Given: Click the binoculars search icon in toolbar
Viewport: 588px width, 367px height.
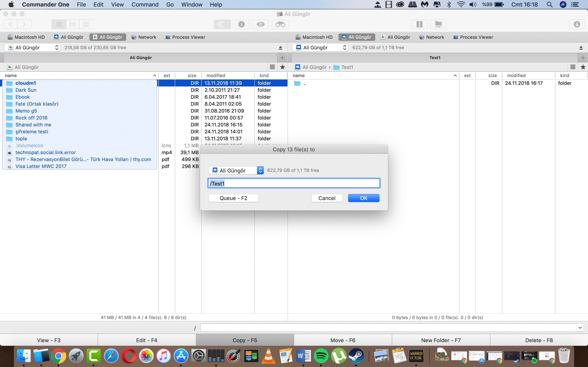Looking at the screenshot, I should tap(280, 24).
